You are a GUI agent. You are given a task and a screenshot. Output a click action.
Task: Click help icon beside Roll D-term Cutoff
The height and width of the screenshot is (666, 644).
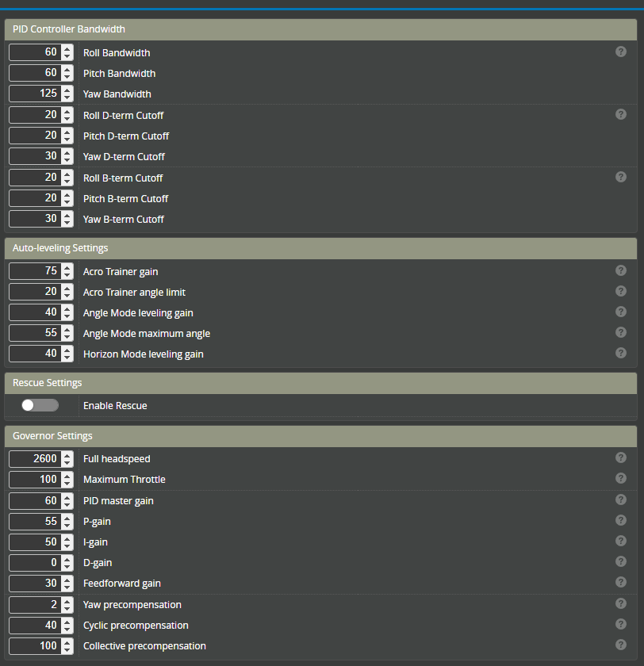pos(621,114)
